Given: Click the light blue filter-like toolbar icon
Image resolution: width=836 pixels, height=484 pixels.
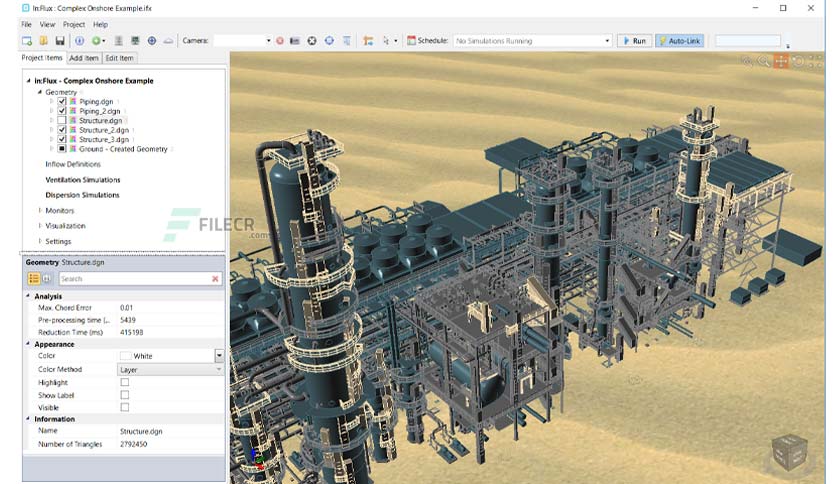Looking at the screenshot, I should coord(347,41).
